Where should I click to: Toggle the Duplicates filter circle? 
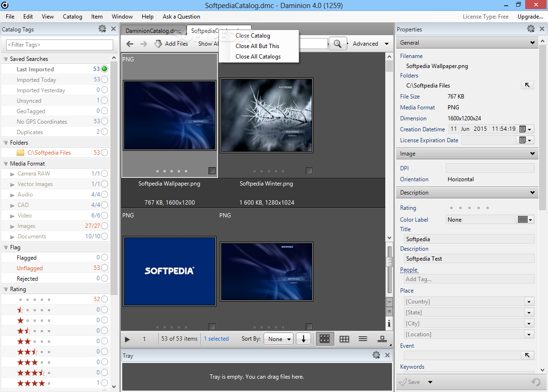pos(104,132)
